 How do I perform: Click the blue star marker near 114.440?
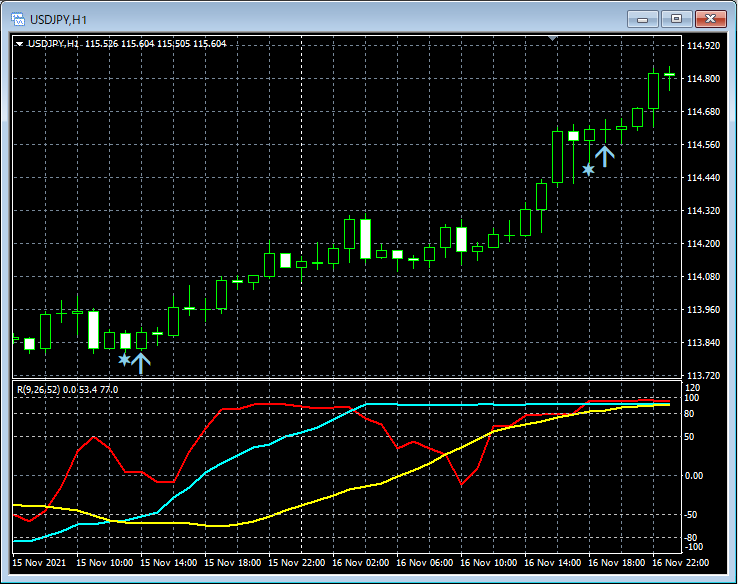[x=588, y=170]
